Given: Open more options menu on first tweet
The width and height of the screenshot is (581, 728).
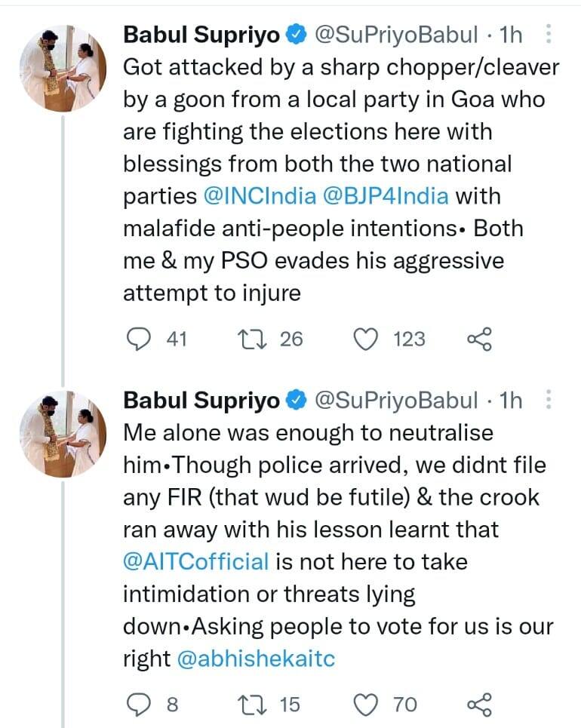Looking at the screenshot, I should pyautogui.click(x=549, y=34).
